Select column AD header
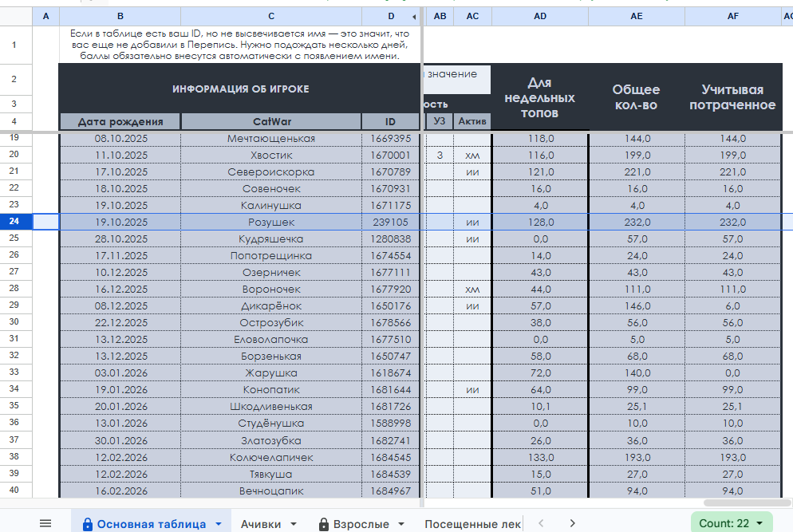The width and height of the screenshot is (793, 532). (x=540, y=17)
